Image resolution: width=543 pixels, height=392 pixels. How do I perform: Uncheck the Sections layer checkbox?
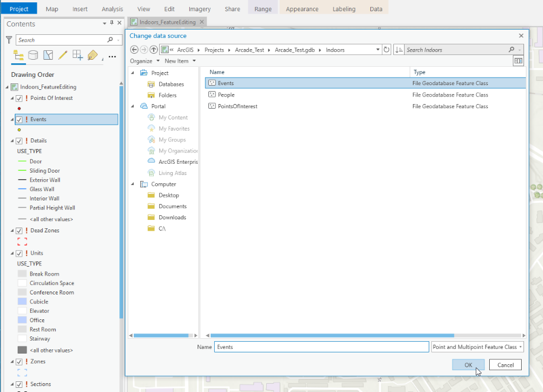19,384
